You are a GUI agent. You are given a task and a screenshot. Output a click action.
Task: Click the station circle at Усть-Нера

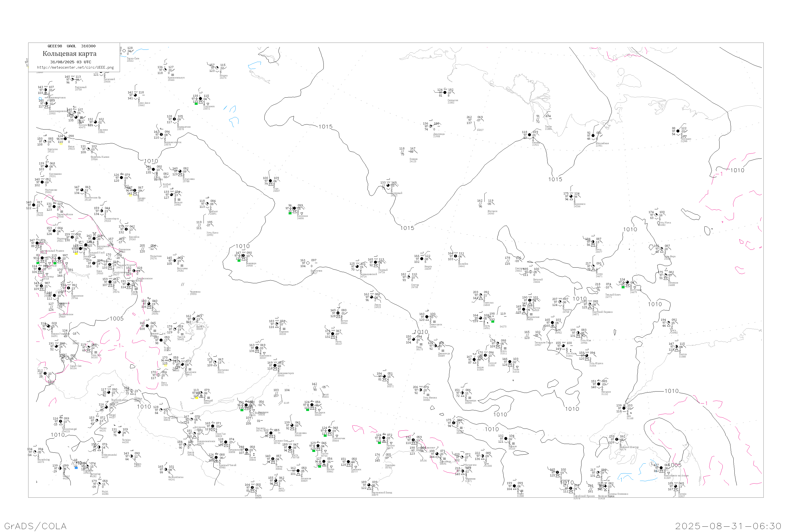662,249
